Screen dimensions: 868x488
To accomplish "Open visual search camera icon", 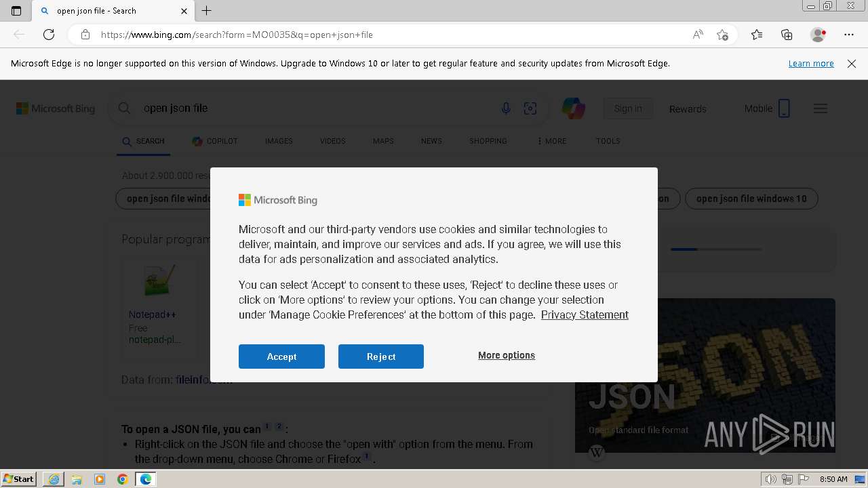I will [530, 108].
